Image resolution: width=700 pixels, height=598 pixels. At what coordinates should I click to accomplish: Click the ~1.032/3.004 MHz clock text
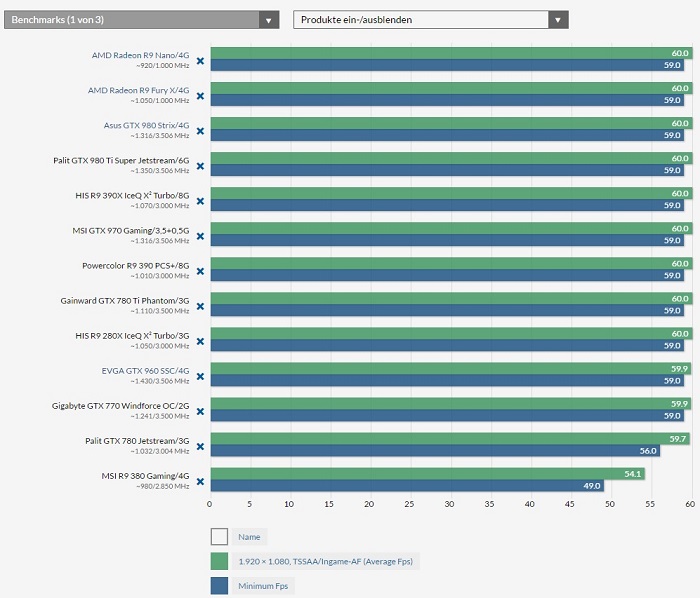[x=160, y=451]
